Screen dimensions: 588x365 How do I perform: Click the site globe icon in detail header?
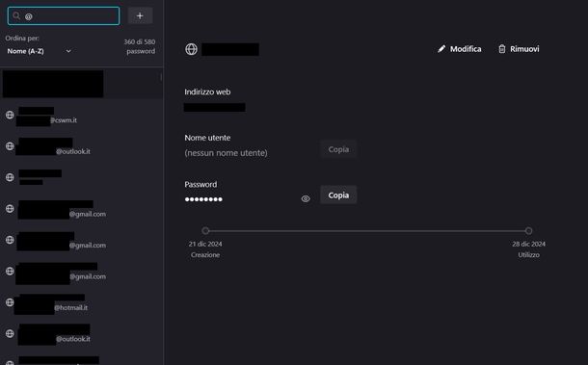[x=191, y=49]
